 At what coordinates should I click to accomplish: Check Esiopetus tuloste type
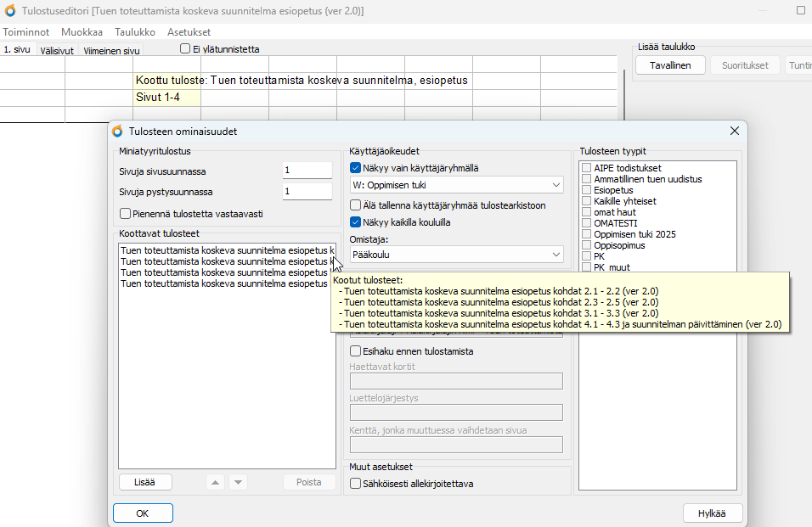586,190
